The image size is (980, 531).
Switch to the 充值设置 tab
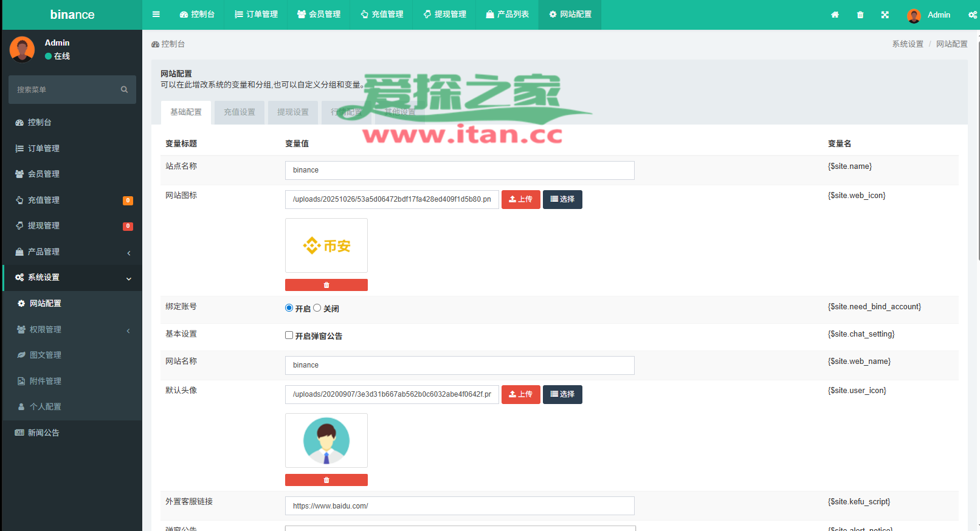pos(240,112)
